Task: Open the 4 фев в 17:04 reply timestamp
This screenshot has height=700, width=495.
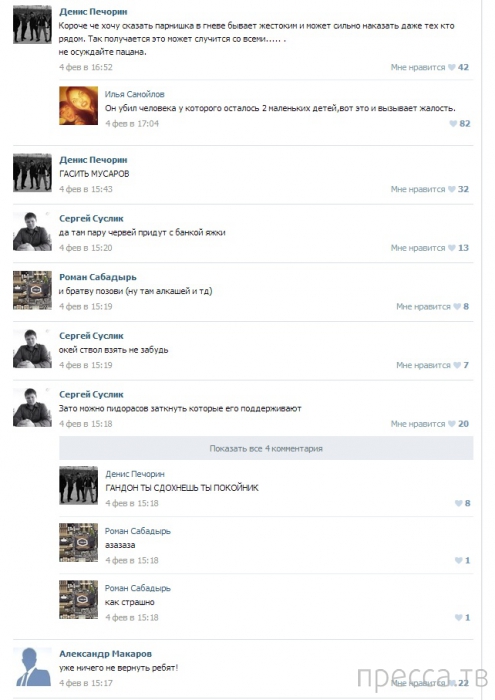Action: pyautogui.click(x=132, y=124)
